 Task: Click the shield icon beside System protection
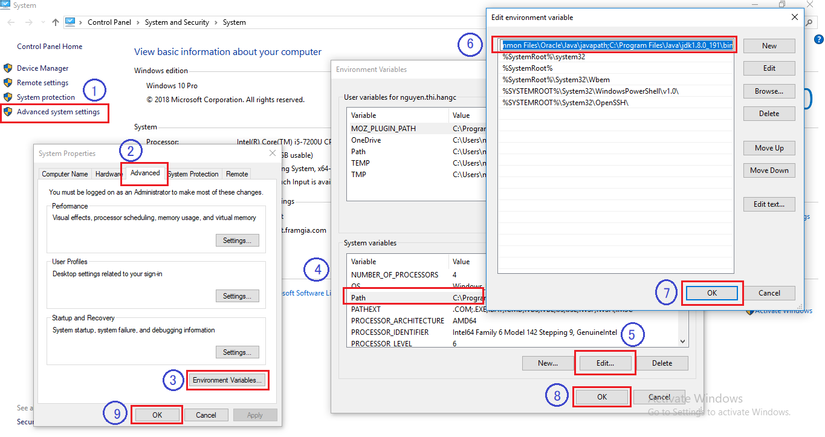[8, 97]
